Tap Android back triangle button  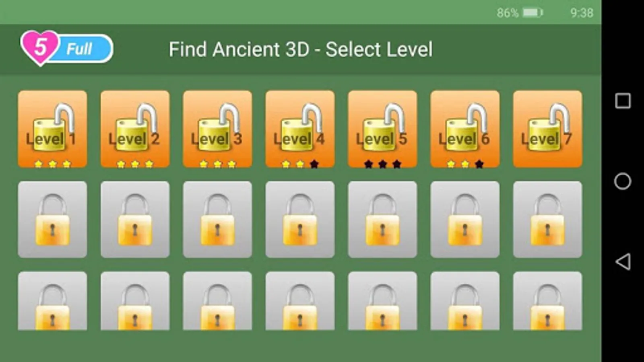tap(623, 261)
